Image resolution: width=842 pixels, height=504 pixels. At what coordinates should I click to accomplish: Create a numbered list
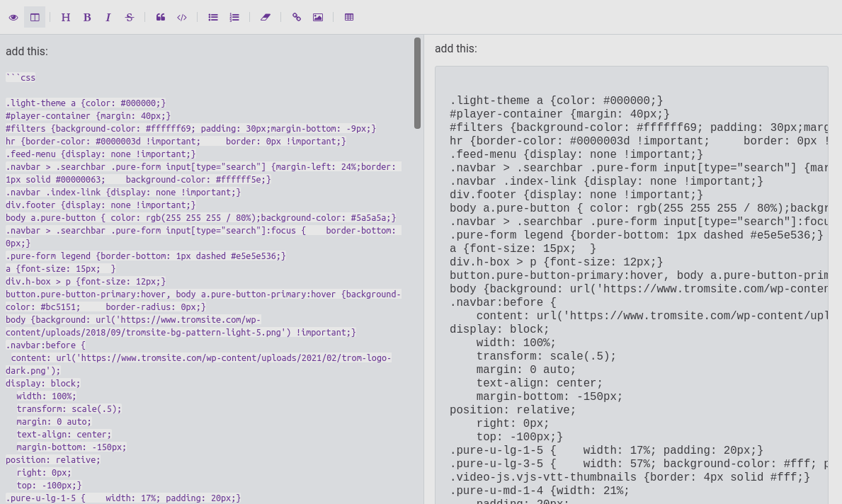234,17
